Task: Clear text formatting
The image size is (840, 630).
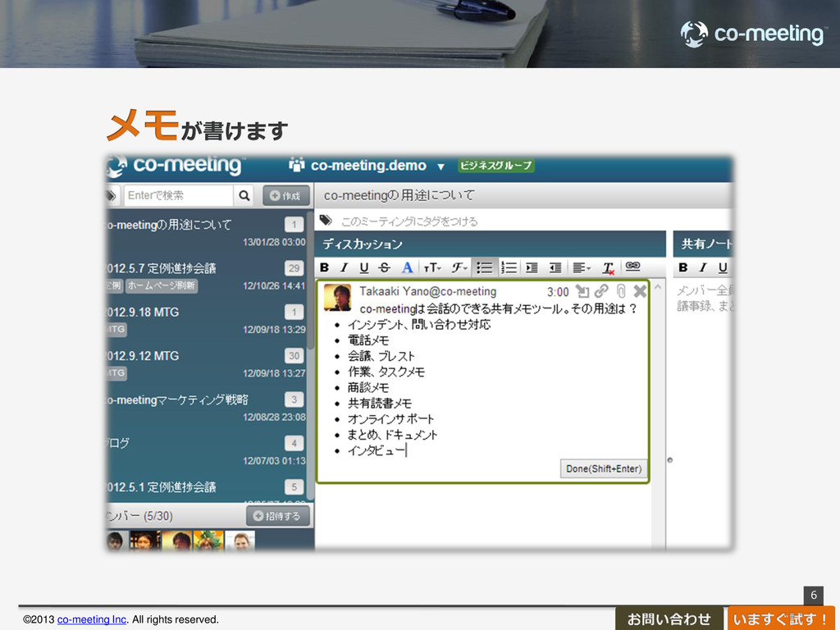Action: coord(608,268)
